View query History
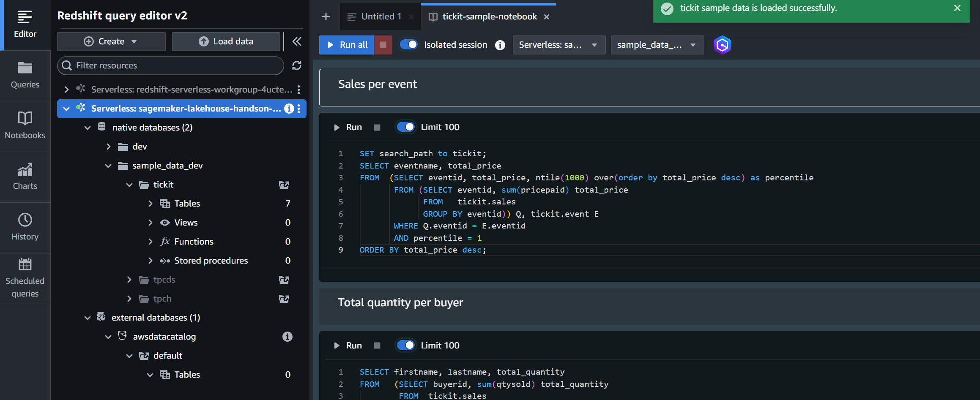Viewport: 980px width, 400px height. point(25,228)
